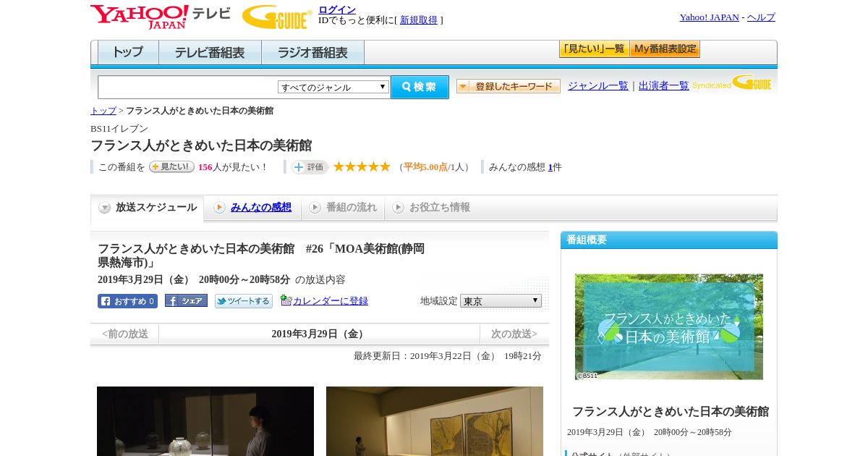
Task: Click the Yahoo! JAPAN テレビ logo
Action: (161, 17)
